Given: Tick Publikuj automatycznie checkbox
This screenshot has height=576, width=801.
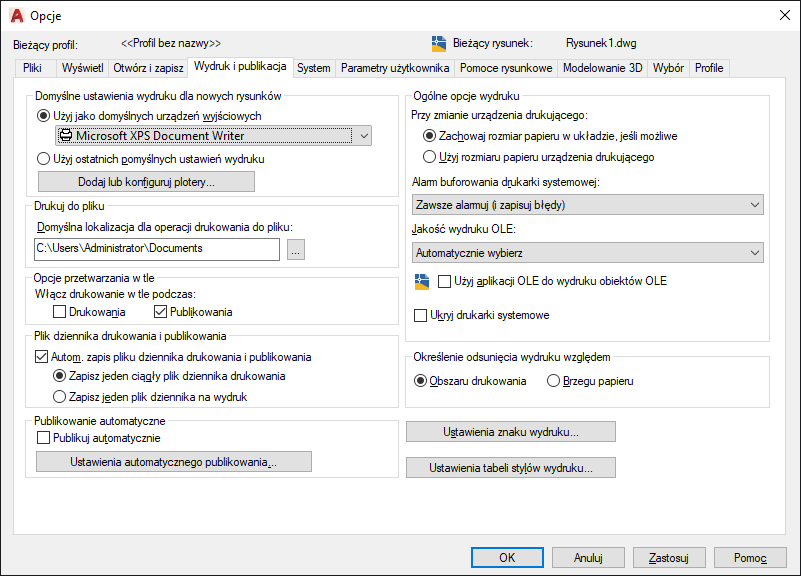Looking at the screenshot, I should 43,438.
